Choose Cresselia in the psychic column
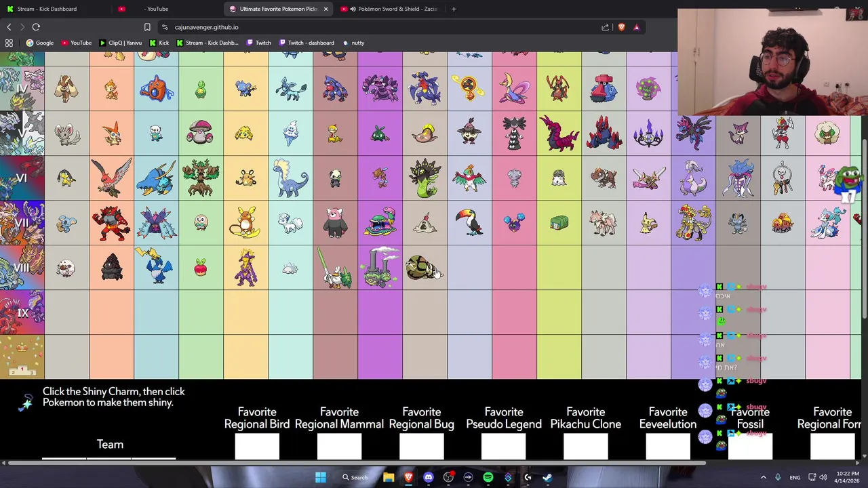The height and width of the screenshot is (488, 868). [514, 89]
